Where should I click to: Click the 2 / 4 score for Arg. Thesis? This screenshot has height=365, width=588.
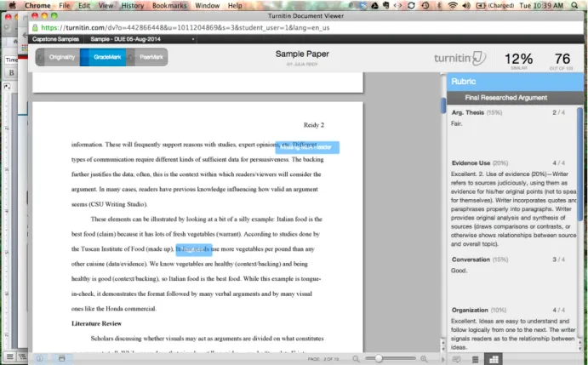[x=558, y=112]
